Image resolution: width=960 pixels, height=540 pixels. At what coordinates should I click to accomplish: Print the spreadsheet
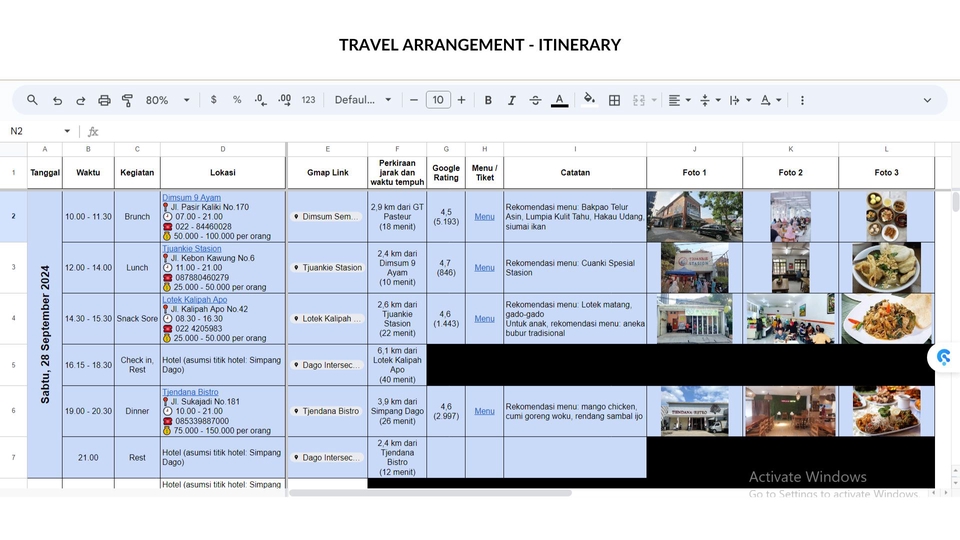[x=104, y=100]
